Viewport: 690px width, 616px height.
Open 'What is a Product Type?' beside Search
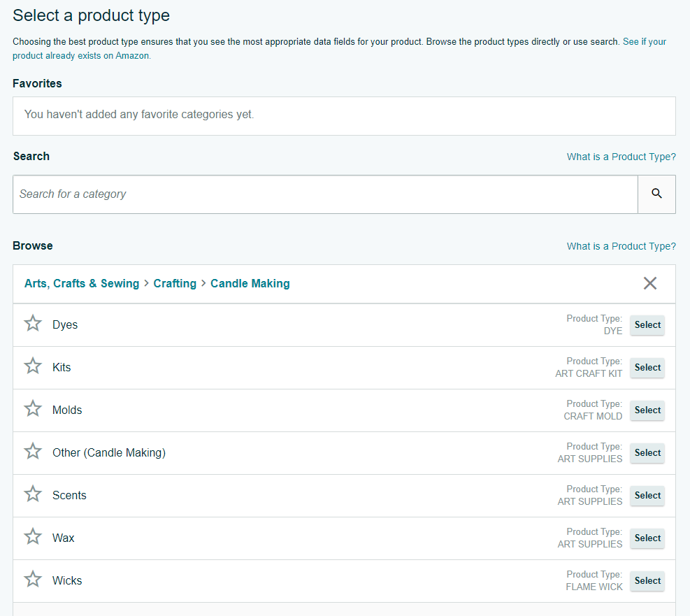621,157
